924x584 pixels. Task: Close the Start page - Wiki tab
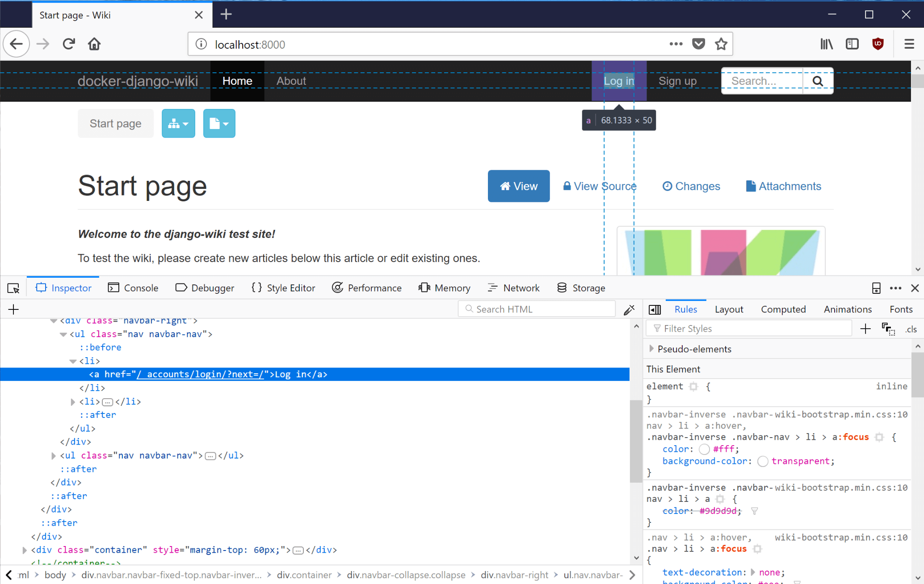click(x=199, y=15)
